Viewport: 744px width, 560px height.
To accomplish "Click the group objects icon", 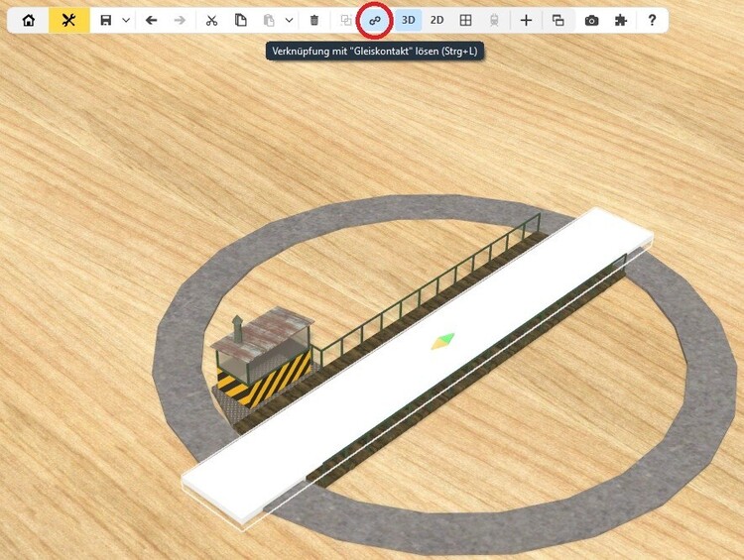I will tap(346, 21).
